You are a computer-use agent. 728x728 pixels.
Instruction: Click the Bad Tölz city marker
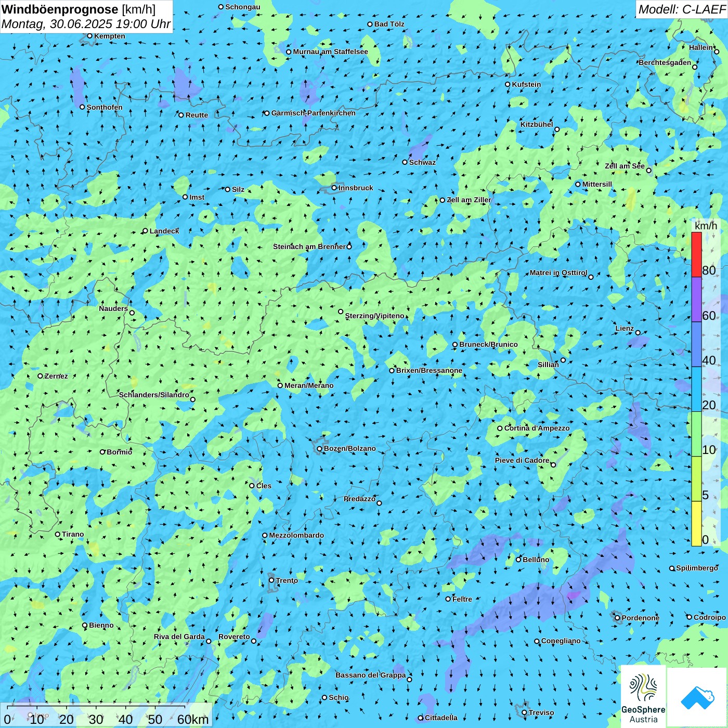pos(370,24)
